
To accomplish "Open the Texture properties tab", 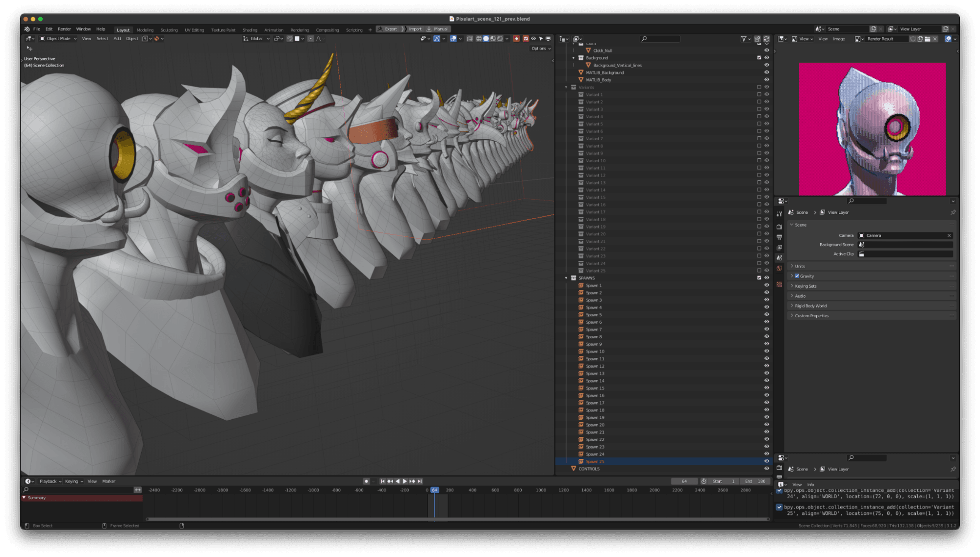I will 779,284.
